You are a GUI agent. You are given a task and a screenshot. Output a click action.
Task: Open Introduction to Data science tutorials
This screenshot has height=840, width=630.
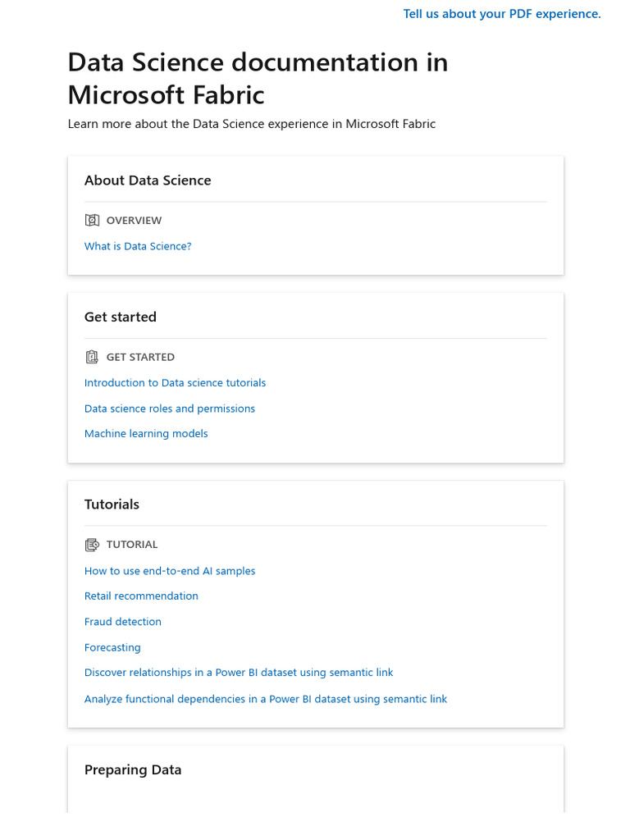[175, 383]
